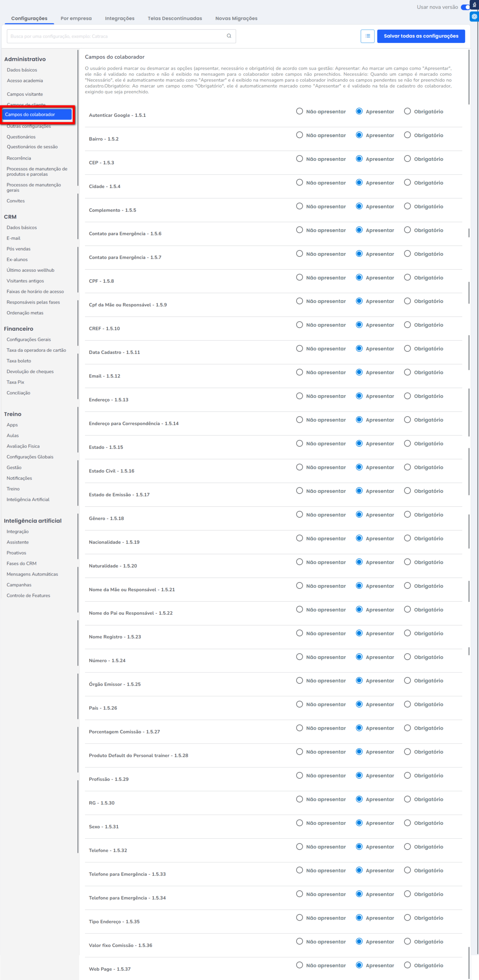The height and width of the screenshot is (980, 479).
Task: Select 'Obrigatório' for Gênero - 1.5.18
Action: click(407, 514)
